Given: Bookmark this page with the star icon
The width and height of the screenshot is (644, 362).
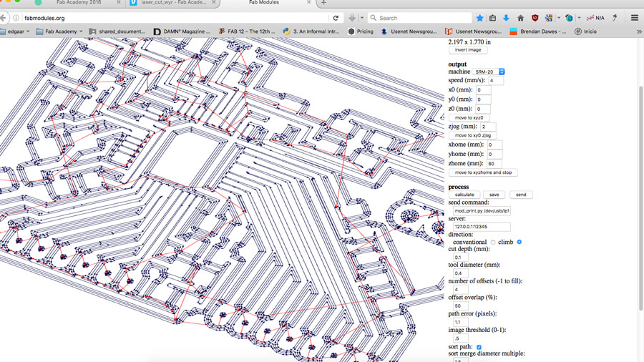Looking at the screenshot, I should (x=479, y=18).
